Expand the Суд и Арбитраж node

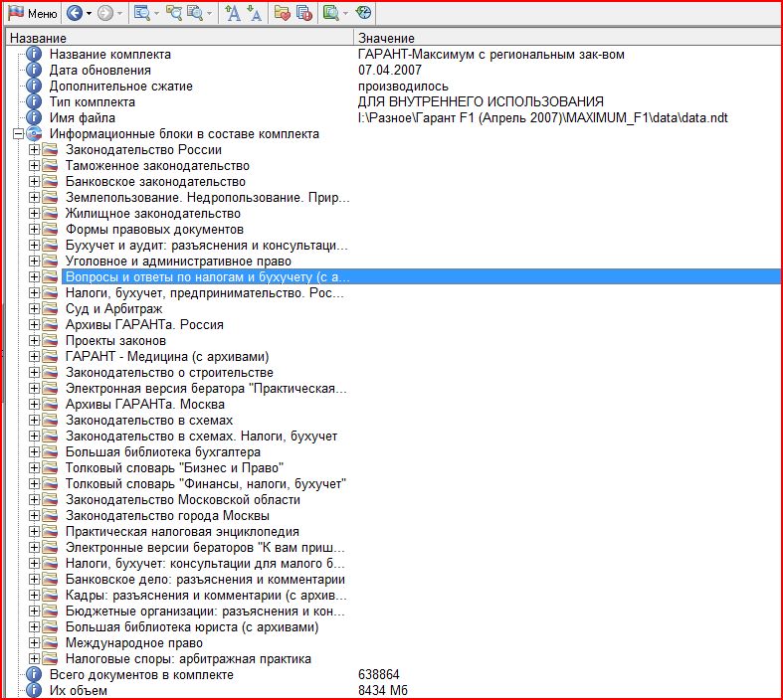(34, 309)
